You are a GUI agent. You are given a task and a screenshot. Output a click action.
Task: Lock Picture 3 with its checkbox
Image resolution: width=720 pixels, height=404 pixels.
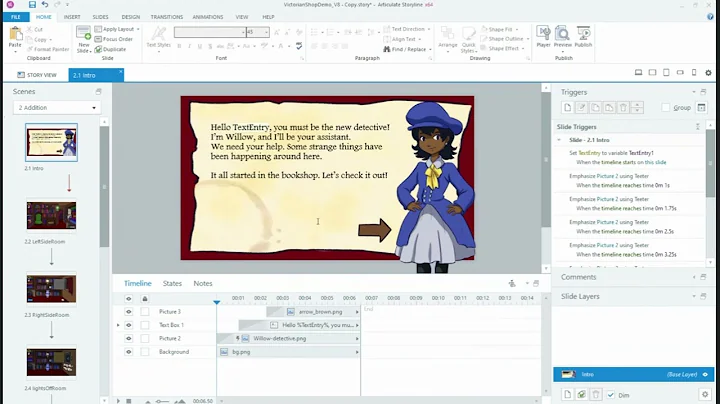[145, 312]
